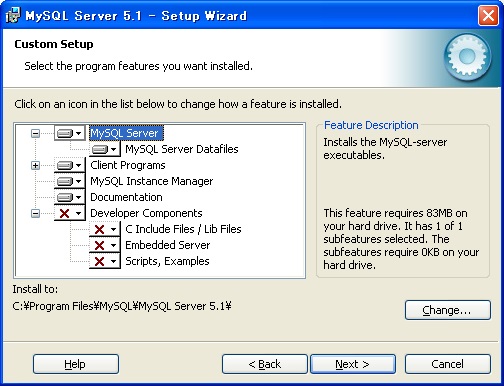Select Scripts, Examples label
Screen dimensions: 504x386
[x=167, y=261]
